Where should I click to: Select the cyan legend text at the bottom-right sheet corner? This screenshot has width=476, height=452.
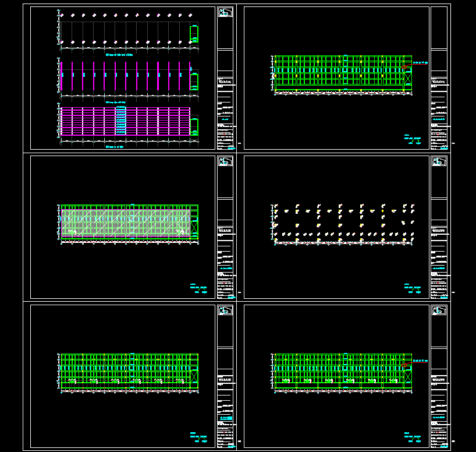point(413,436)
